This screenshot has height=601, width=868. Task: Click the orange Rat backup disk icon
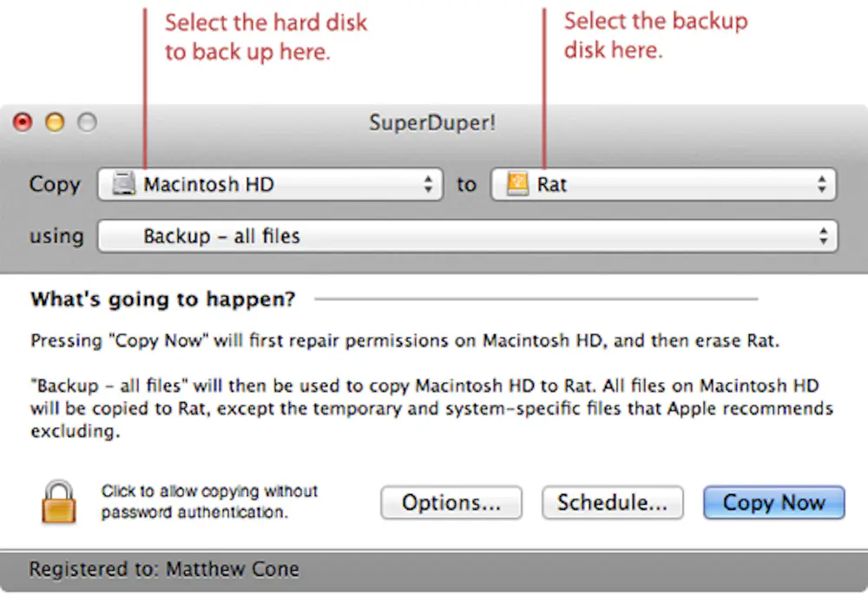[516, 184]
